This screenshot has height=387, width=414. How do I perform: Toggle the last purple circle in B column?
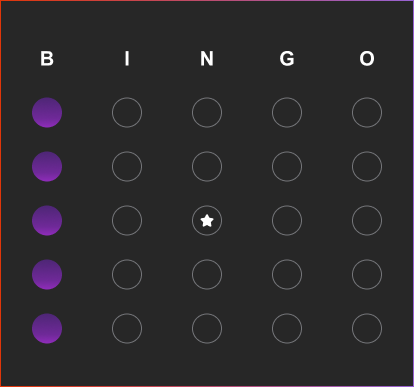47,329
